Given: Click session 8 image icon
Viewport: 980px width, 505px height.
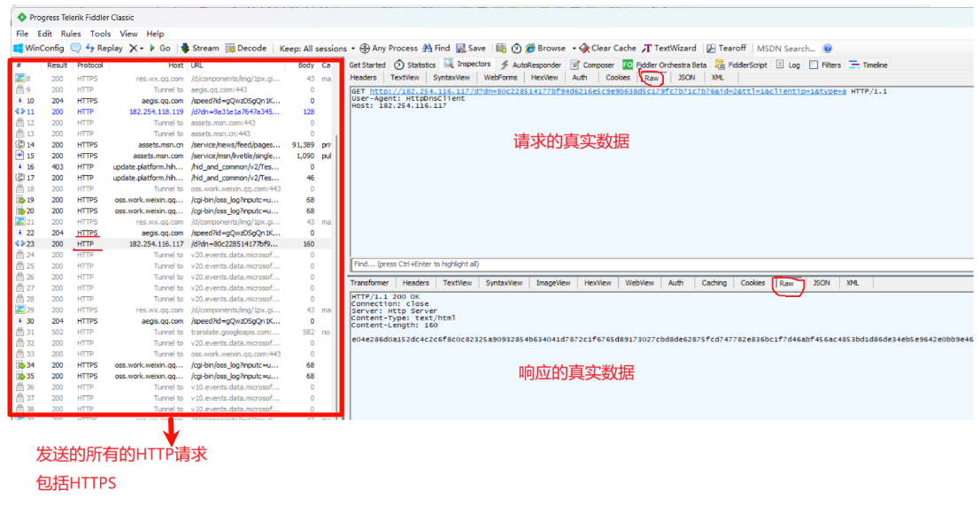Looking at the screenshot, I should coord(20,79).
